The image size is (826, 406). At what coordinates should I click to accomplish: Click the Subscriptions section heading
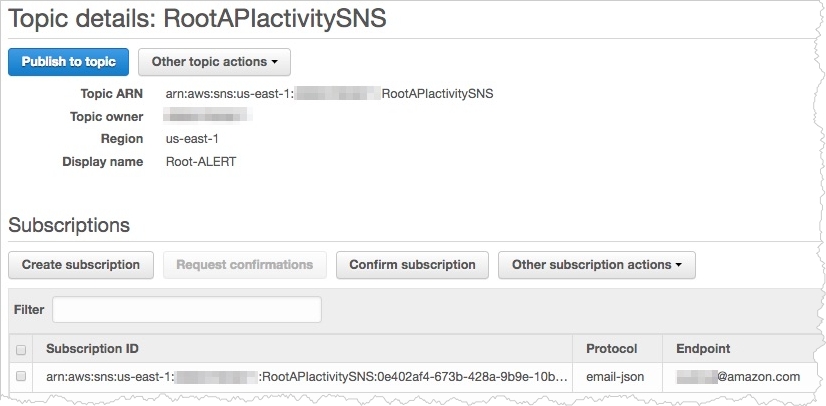point(69,225)
